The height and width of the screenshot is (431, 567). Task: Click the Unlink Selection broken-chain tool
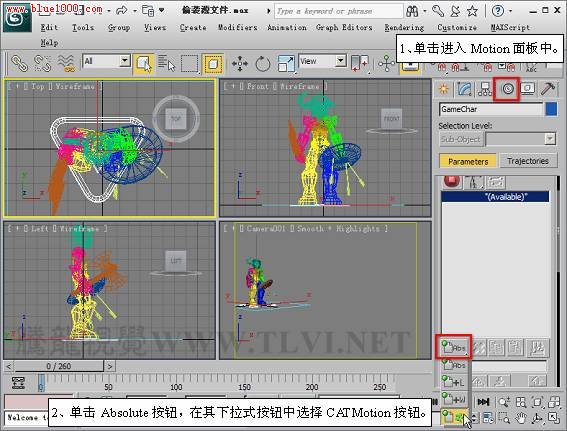(x=42, y=63)
